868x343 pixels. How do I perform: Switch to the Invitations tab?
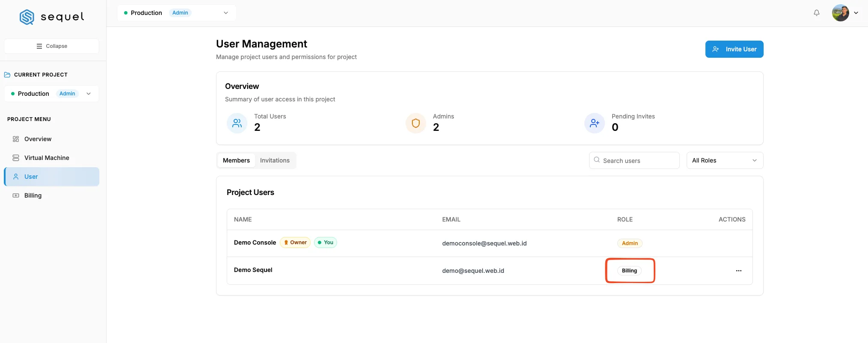[275, 160]
